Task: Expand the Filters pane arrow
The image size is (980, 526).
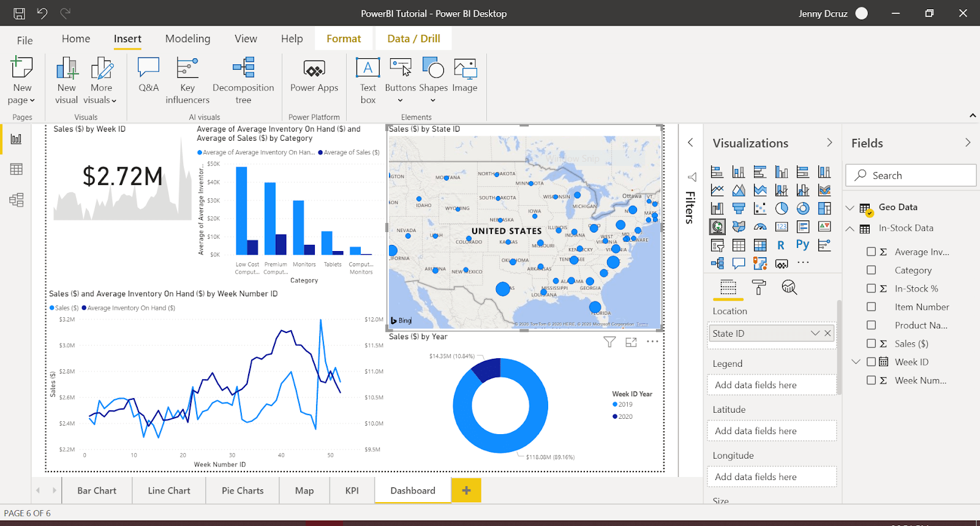Action: (690, 143)
